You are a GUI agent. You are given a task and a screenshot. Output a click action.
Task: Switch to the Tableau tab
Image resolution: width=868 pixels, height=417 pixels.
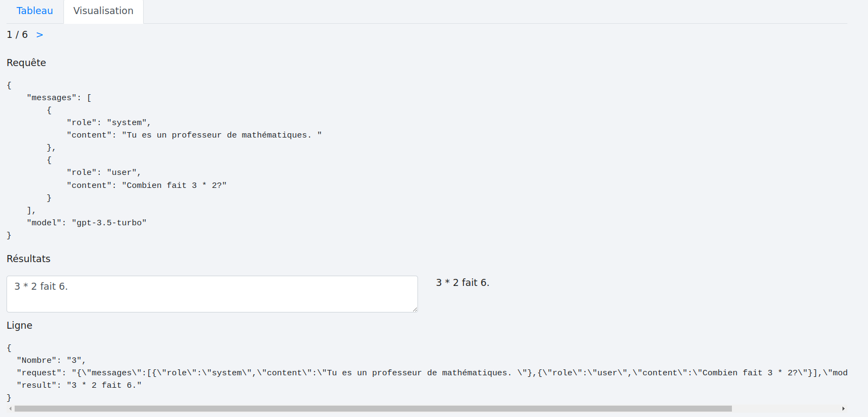(35, 11)
